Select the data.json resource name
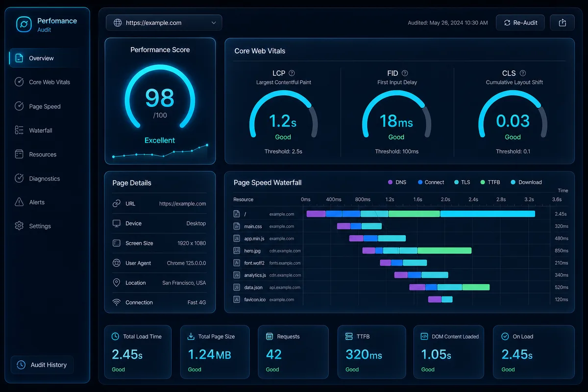This screenshot has width=588, height=392. tap(253, 288)
